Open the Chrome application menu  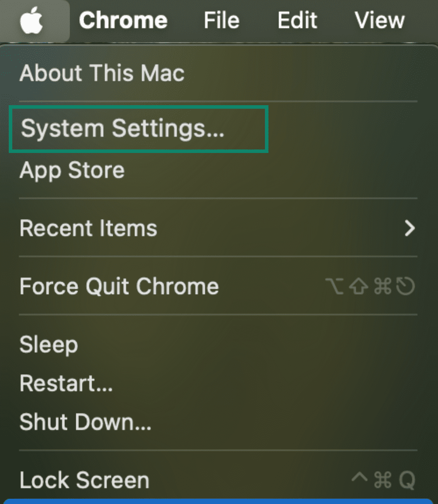123,20
